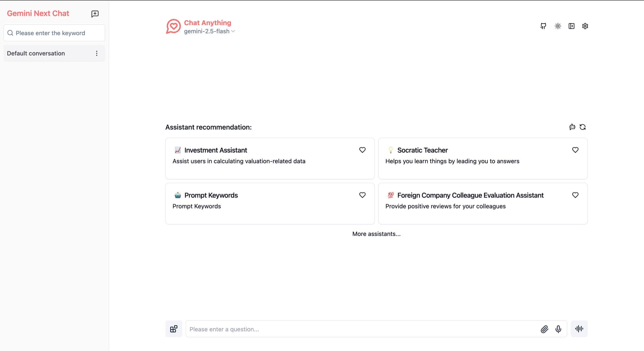Screen dimensions: 644x351
Task: Refresh the assistant recommendations
Action: click(x=583, y=127)
